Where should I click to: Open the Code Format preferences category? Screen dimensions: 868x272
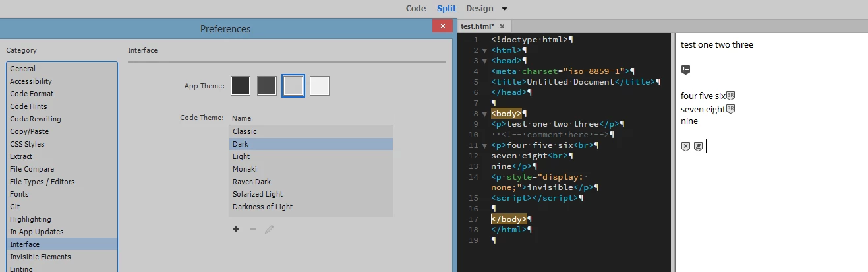click(62, 94)
